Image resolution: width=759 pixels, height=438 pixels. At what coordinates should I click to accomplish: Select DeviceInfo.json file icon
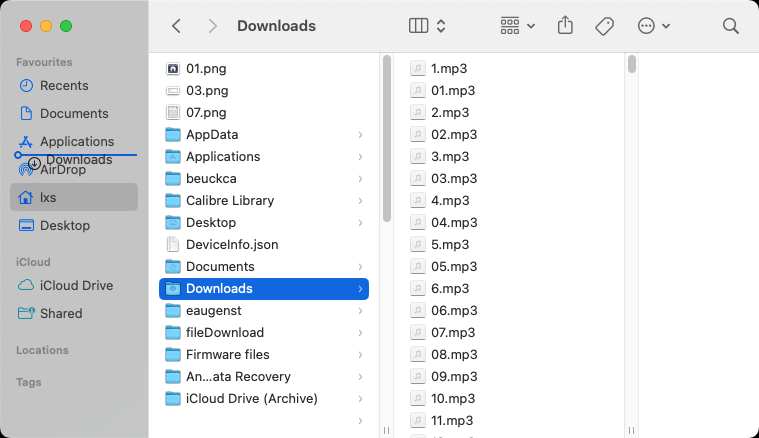click(x=173, y=244)
